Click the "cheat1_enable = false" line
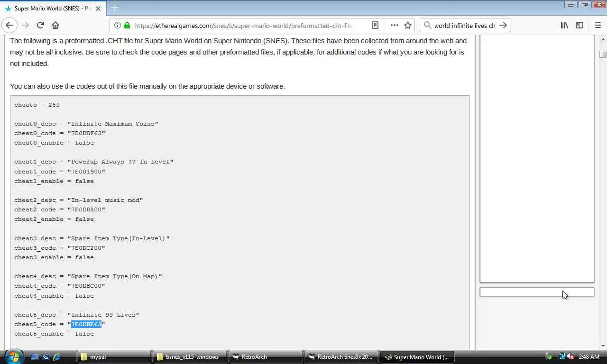 coord(54,181)
